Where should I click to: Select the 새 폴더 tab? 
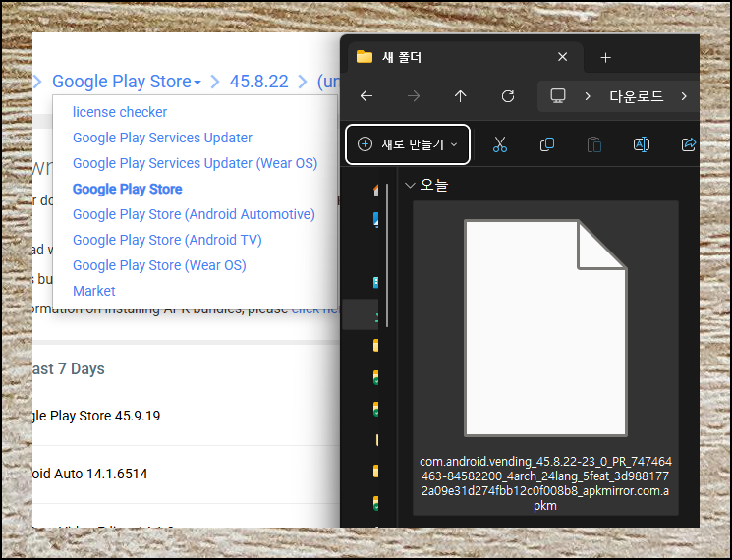(466, 57)
